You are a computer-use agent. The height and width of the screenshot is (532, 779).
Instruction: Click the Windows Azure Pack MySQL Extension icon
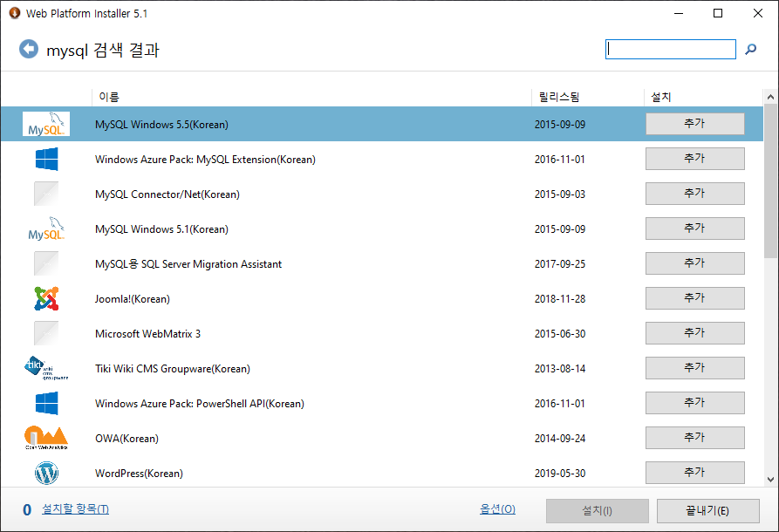[x=47, y=159]
